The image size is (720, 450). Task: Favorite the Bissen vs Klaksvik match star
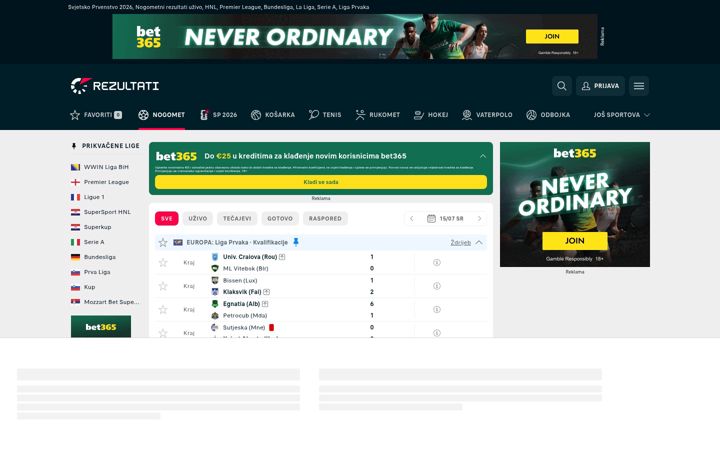(163, 286)
